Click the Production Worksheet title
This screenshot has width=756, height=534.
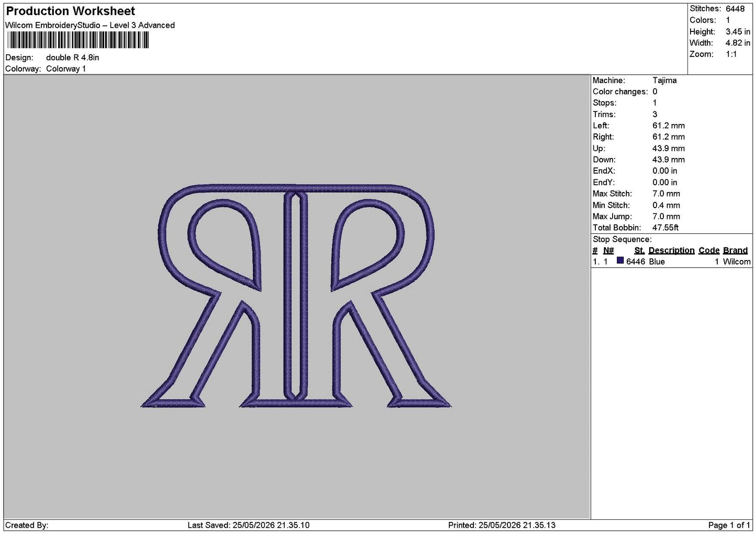(70, 11)
